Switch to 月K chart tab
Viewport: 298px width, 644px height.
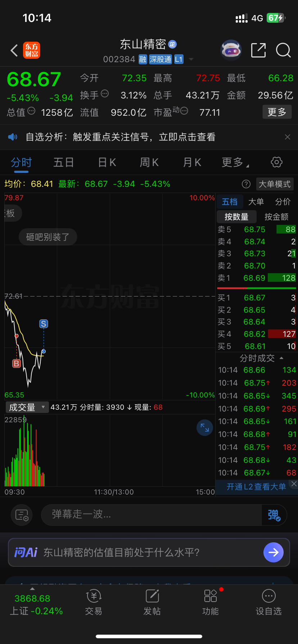click(x=192, y=162)
